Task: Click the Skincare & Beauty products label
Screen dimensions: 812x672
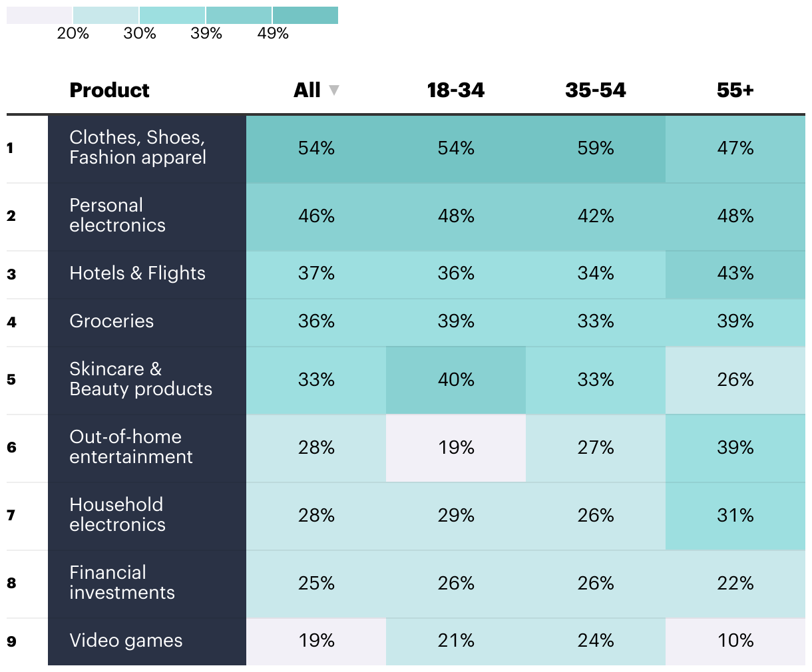Action: pyautogui.click(x=140, y=379)
